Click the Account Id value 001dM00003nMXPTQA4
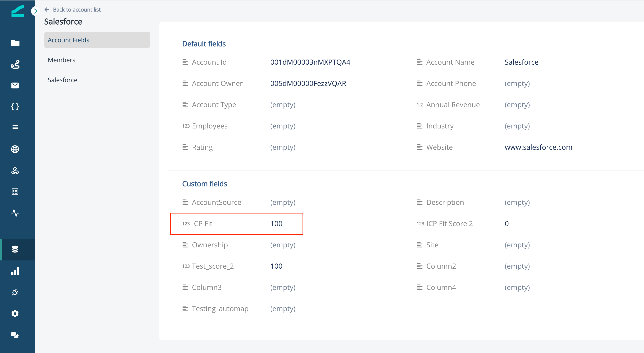 click(x=310, y=62)
